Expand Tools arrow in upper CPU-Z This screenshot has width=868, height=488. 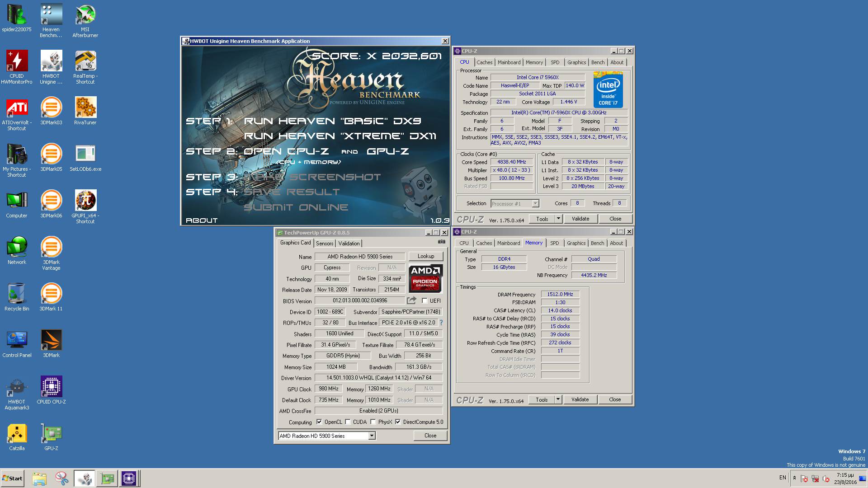pyautogui.click(x=558, y=219)
